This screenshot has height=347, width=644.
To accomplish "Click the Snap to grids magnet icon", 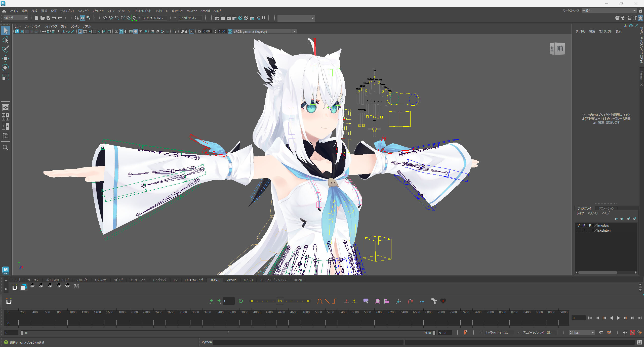I will click(x=105, y=18).
